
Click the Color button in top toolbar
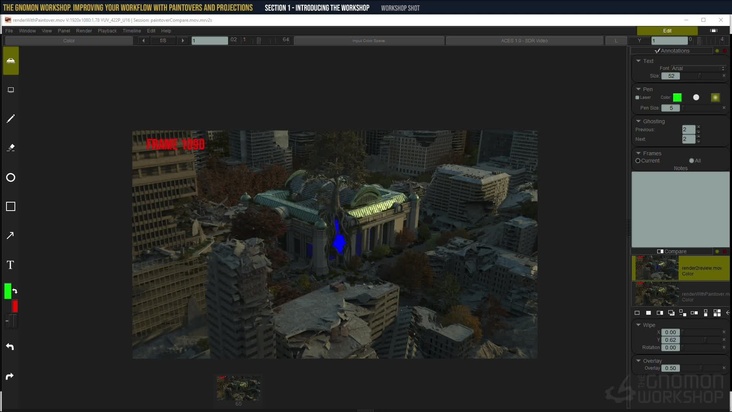pyautogui.click(x=68, y=41)
